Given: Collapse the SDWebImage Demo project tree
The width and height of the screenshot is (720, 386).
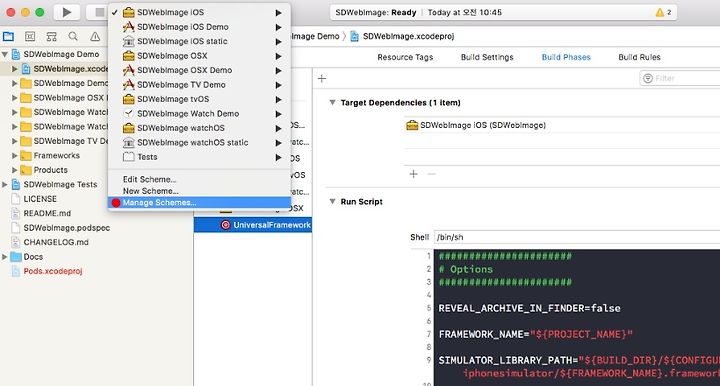Looking at the screenshot, I should (5, 54).
